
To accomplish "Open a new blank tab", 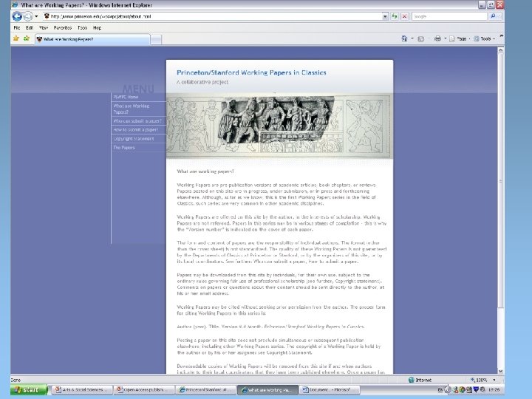I will (156, 40).
